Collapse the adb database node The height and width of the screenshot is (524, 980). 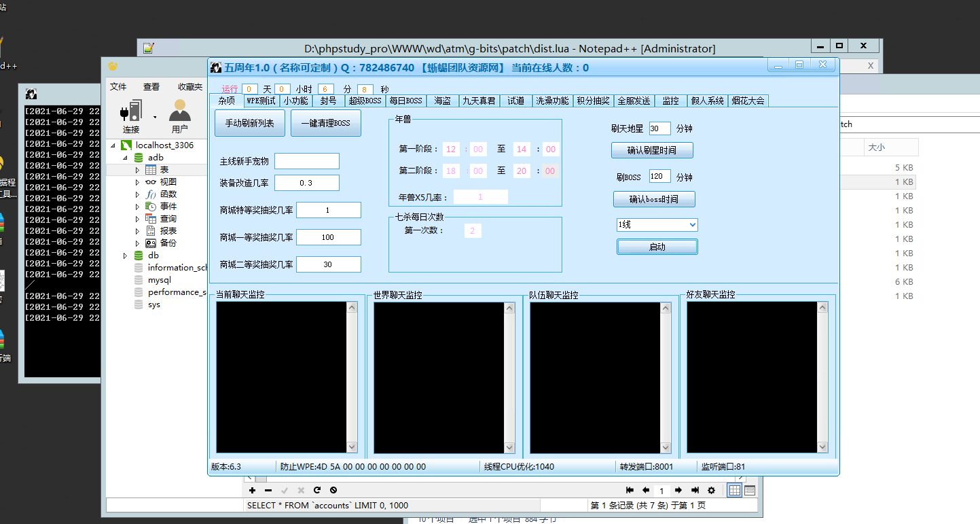125,157
